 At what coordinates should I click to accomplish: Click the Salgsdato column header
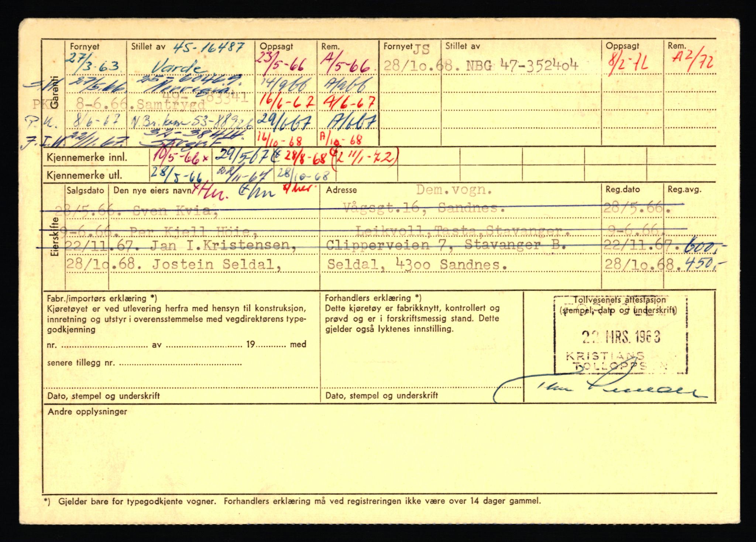pos(86,190)
